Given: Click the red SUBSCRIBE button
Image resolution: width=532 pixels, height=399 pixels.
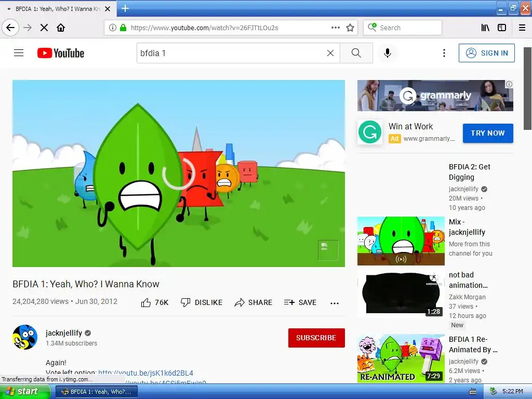Looking at the screenshot, I should pos(316,338).
